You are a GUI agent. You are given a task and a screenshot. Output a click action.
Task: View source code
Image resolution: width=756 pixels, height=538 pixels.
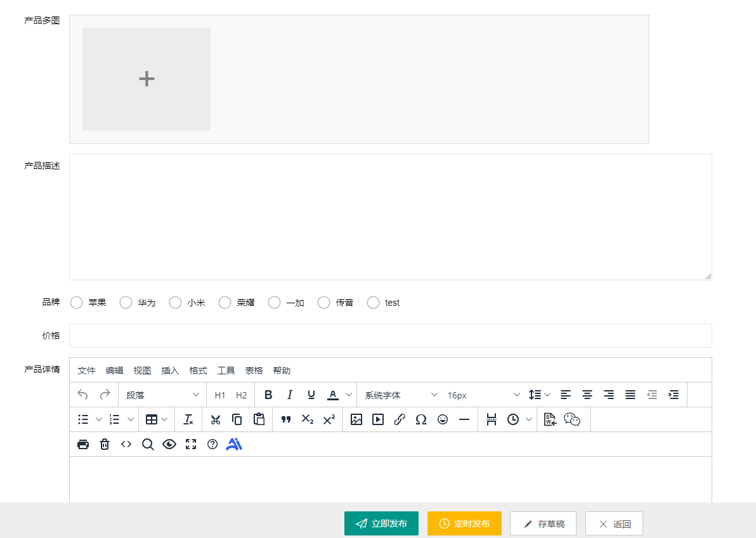[x=126, y=444]
